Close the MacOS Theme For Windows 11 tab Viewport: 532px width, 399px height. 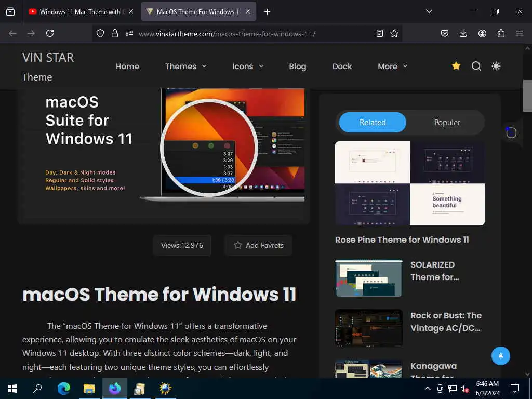click(x=248, y=11)
